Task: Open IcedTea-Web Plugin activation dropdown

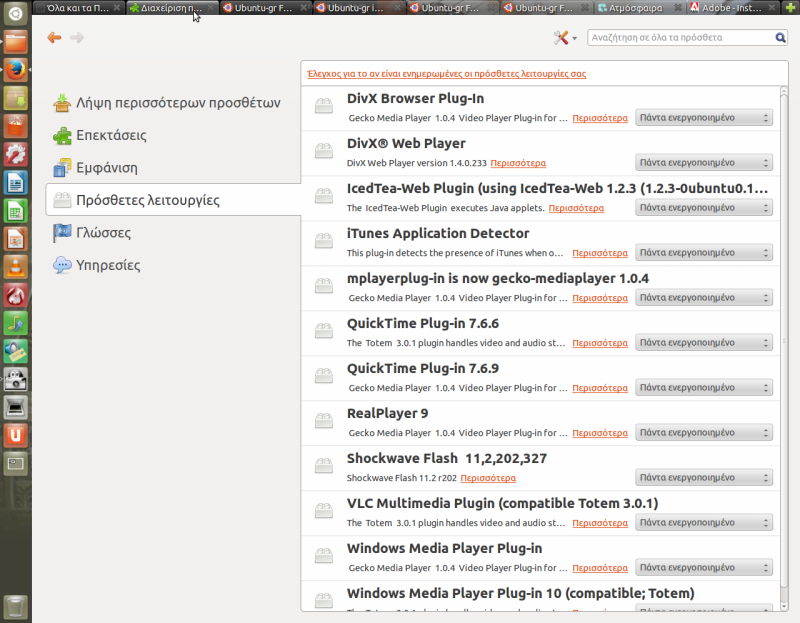Action: click(x=704, y=208)
